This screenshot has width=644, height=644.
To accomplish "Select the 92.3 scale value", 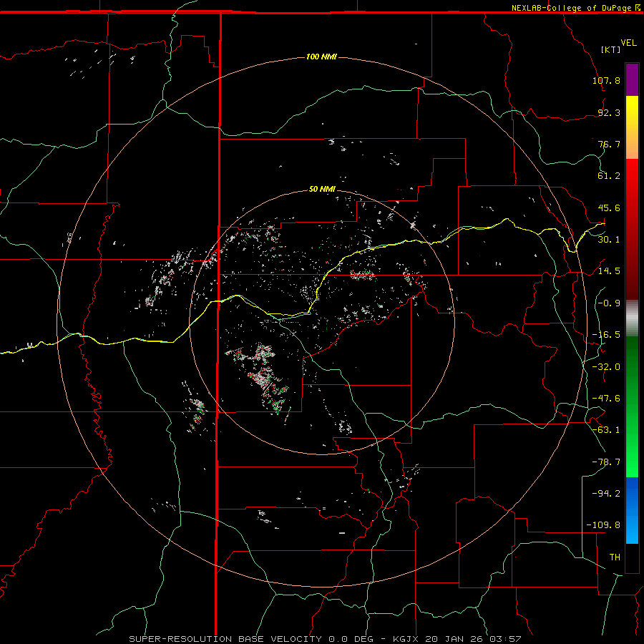I will pyautogui.click(x=609, y=112).
